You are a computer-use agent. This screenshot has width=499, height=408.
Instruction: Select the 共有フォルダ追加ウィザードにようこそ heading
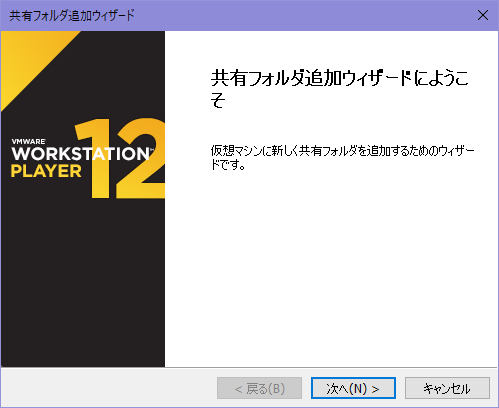click(x=339, y=89)
